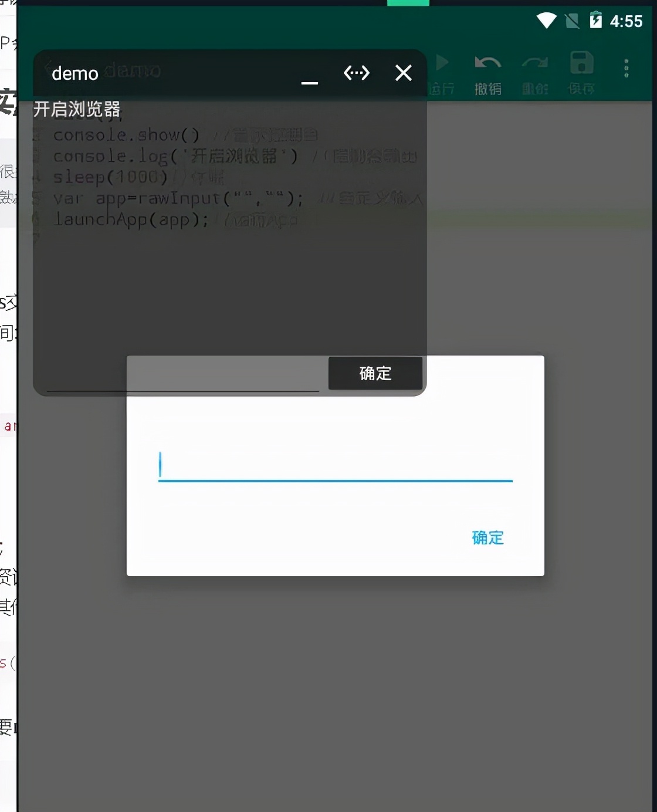This screenshot has width=657, height=812.
Task: Click the code symbol icon in demo window
Action: click(356, 73)
